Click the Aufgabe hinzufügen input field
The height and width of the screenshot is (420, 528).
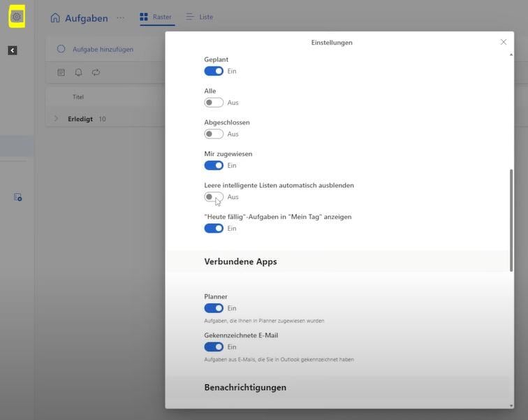pos(103,49)
